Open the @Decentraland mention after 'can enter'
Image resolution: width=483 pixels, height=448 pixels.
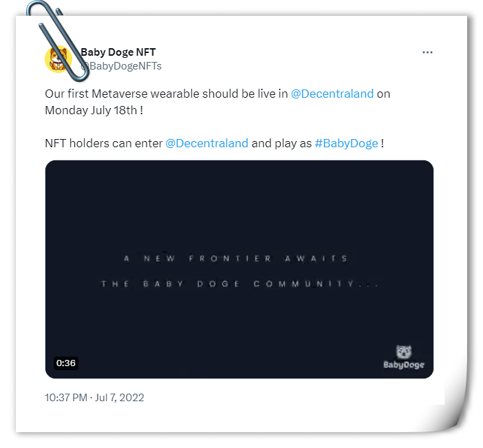pyautogui.click(x=206, y=143)
